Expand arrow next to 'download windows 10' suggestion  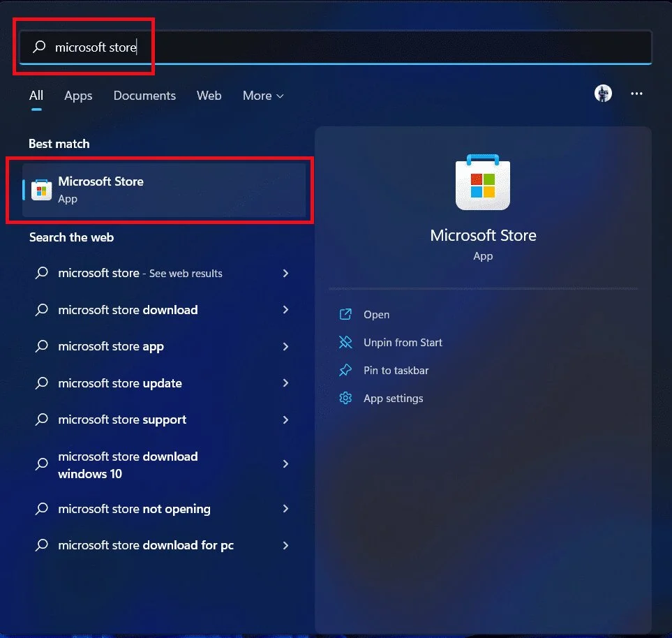286,464
